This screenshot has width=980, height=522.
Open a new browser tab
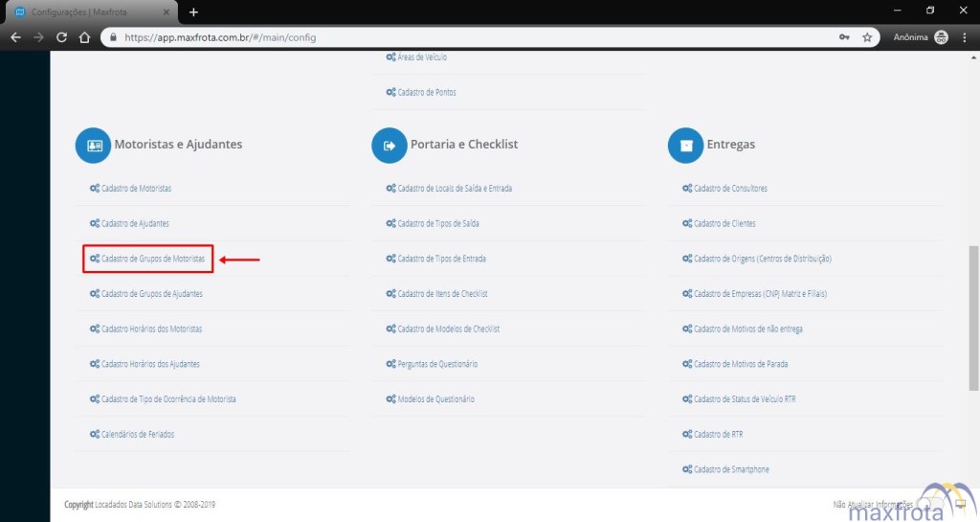click(193, 11)
